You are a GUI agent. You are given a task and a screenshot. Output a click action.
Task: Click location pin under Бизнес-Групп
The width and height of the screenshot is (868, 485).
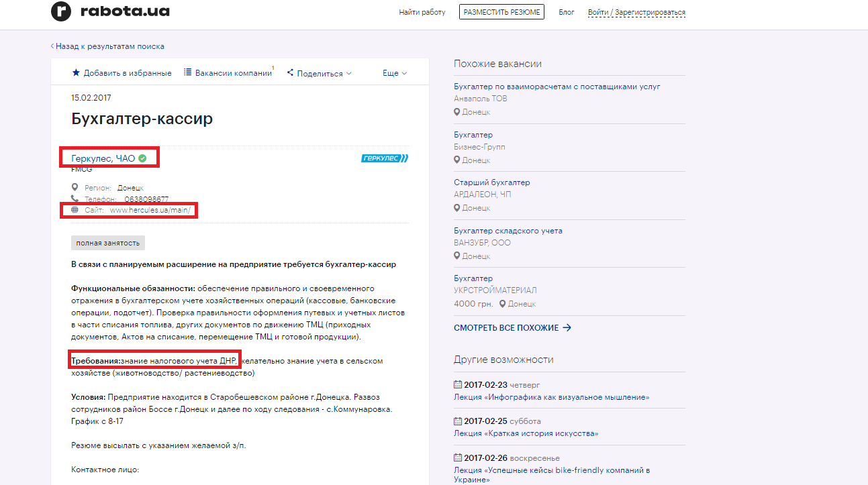click(x=457, y=160)
